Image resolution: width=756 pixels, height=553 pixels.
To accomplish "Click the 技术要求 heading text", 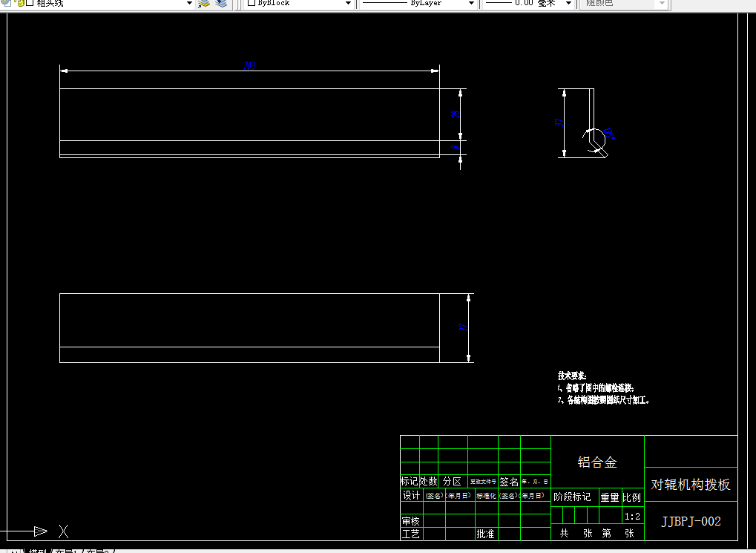I will point(572,376).
